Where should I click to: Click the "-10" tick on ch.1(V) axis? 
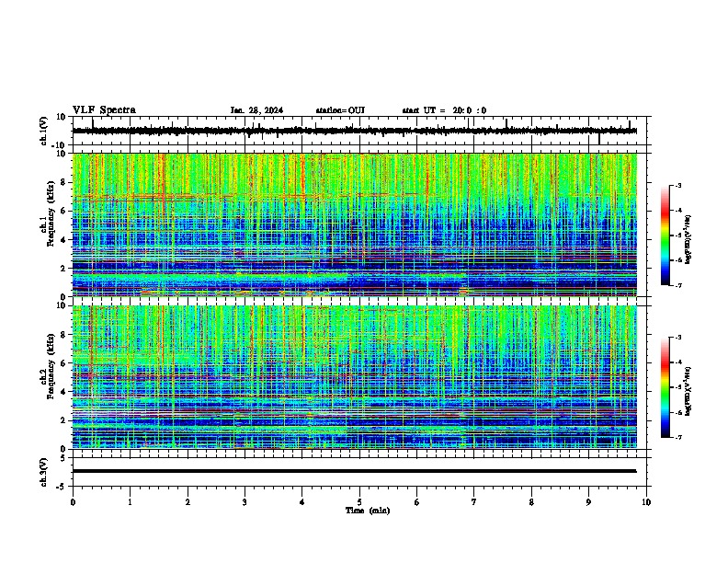pyautogui.click(x=60, y=145)
